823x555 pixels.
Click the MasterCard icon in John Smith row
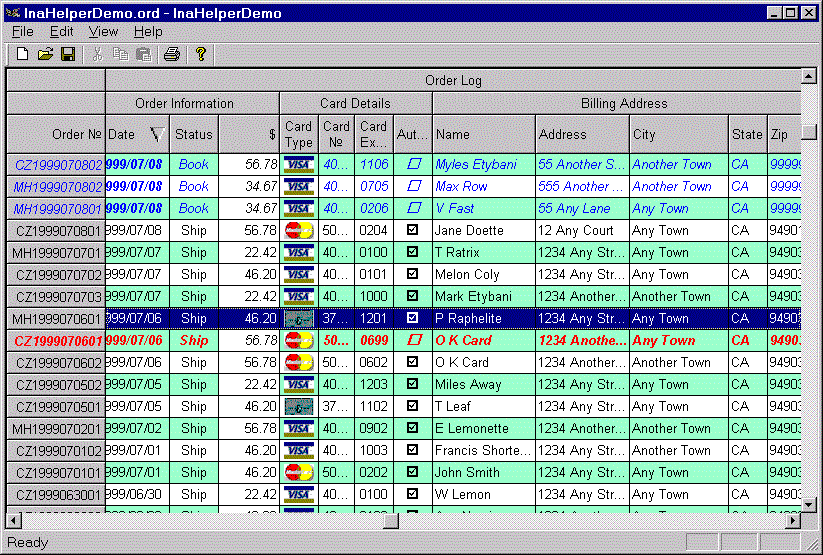pos(299,473)
